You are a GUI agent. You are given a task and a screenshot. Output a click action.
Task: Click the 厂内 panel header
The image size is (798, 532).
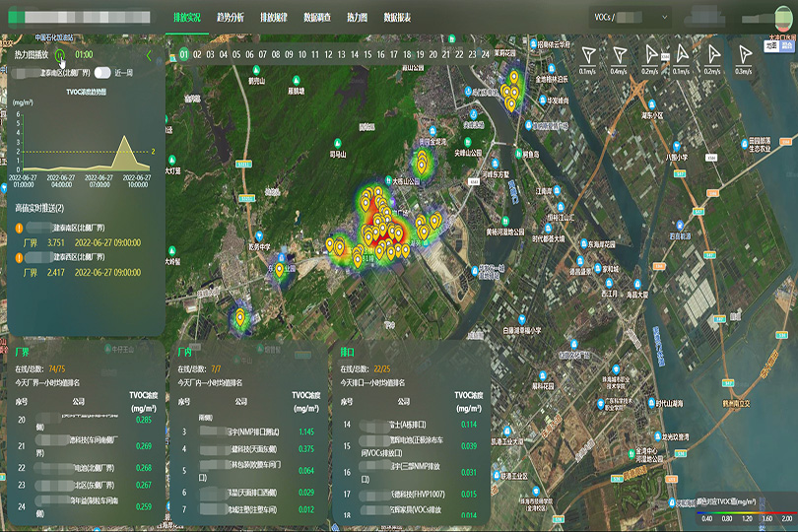click(x=184, y=351)
